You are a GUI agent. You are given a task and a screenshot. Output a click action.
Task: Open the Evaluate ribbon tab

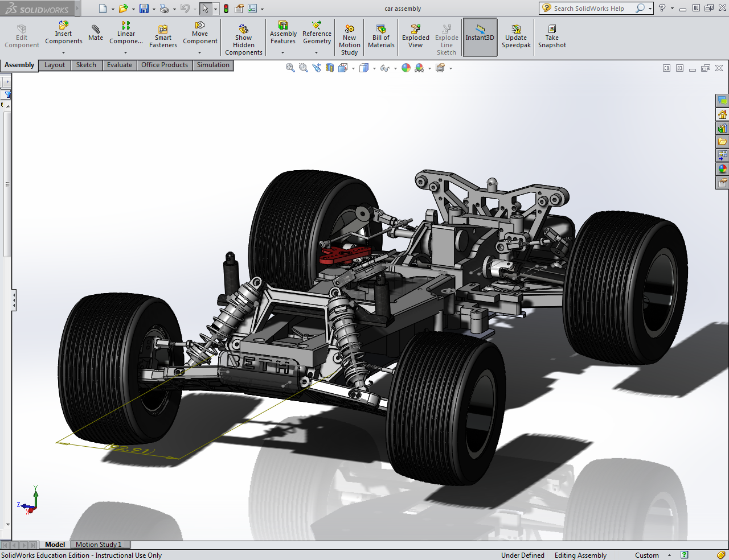[x=119, y=65]
